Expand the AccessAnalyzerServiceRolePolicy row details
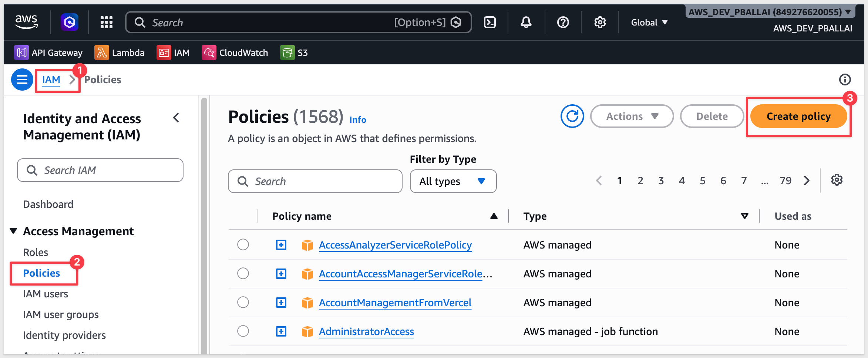The image size is (868, 358). click(x=281, y=245)
